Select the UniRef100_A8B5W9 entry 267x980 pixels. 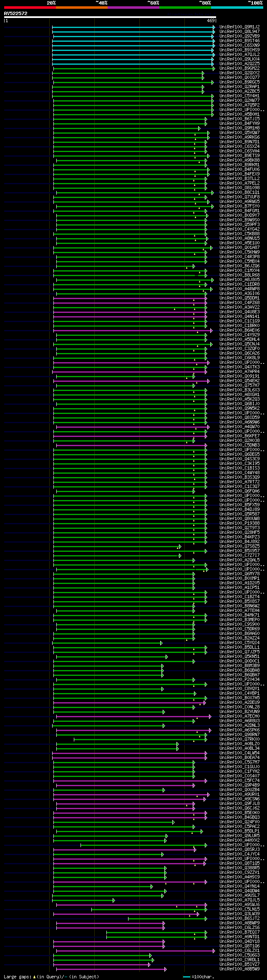click(x=239, y=969)
